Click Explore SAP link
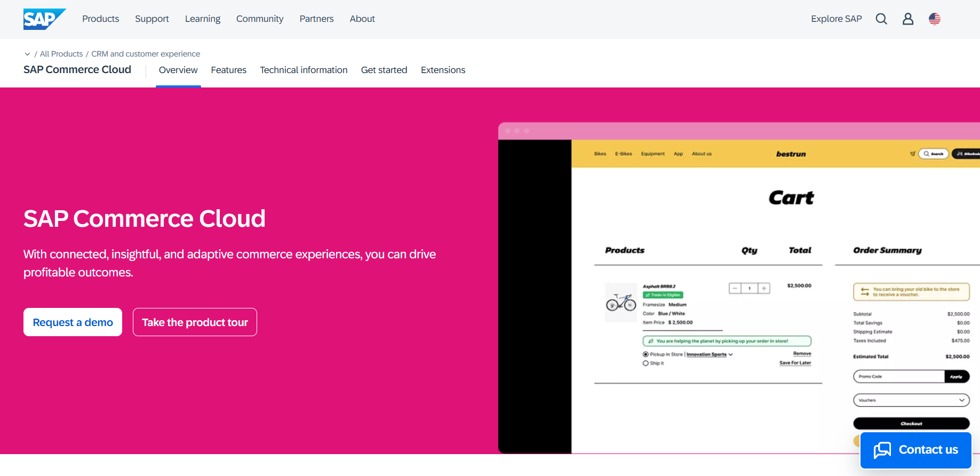980x476 pixels. pos(836,19)
